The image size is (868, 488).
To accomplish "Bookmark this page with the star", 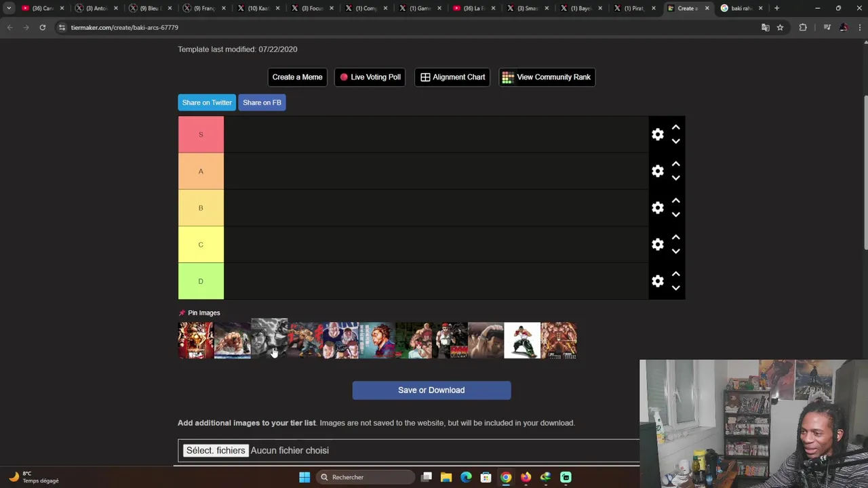I will click(780, 27).
